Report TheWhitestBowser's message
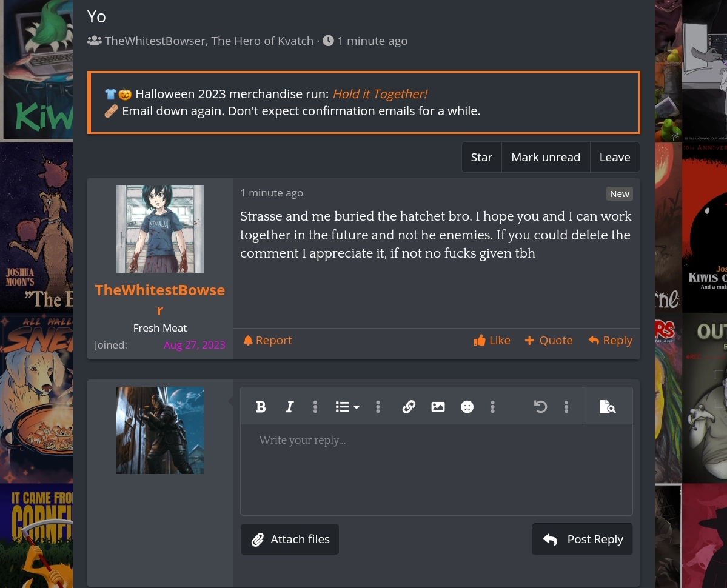The width and height of the screenshot is (727, 588). click(x=267, y=341)
